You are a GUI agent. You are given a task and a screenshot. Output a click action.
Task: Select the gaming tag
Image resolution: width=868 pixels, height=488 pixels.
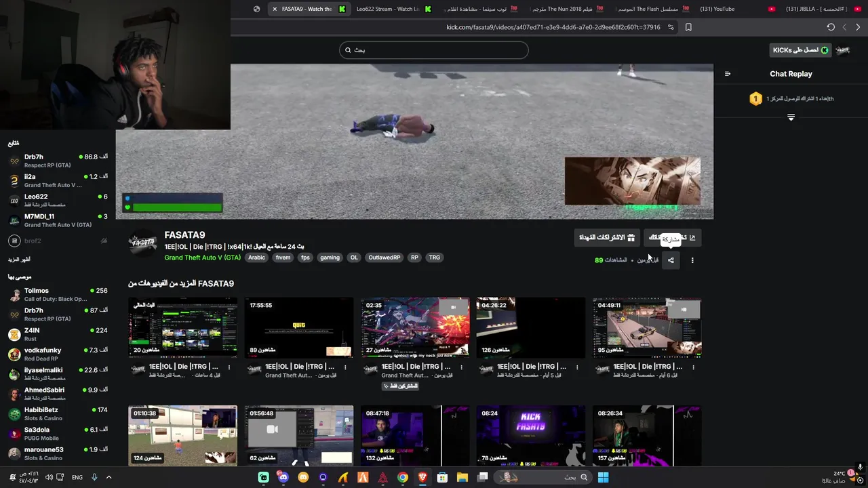click(330, 258)
